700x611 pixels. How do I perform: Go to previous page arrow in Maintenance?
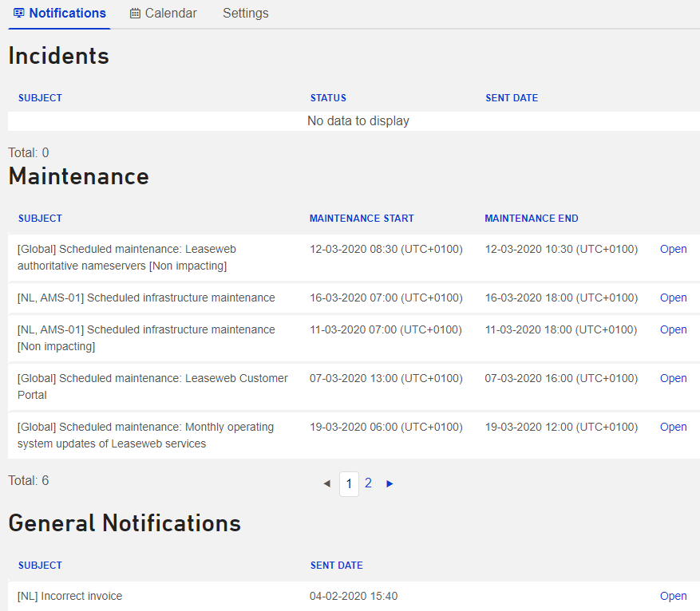(326, 483)
